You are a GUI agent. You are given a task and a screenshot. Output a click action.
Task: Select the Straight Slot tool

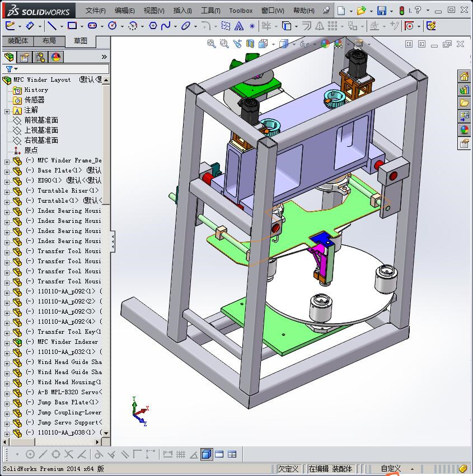coord(92,26)
